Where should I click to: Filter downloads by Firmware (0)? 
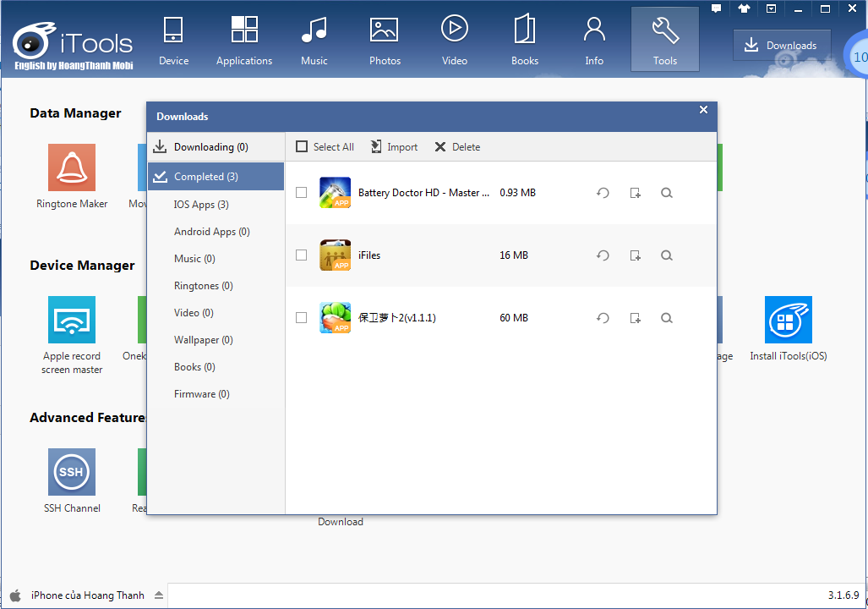201,394
